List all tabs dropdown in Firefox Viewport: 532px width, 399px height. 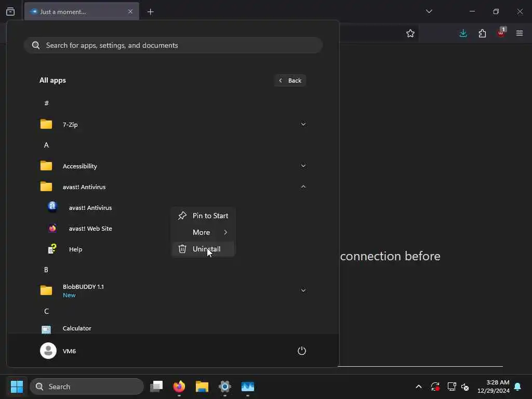point(429,11)
